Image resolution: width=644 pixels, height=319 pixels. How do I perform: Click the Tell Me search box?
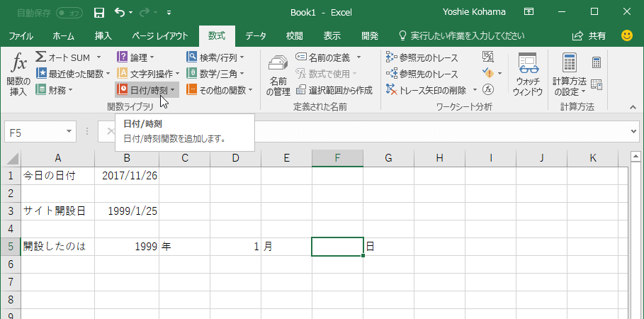point(462,35)
